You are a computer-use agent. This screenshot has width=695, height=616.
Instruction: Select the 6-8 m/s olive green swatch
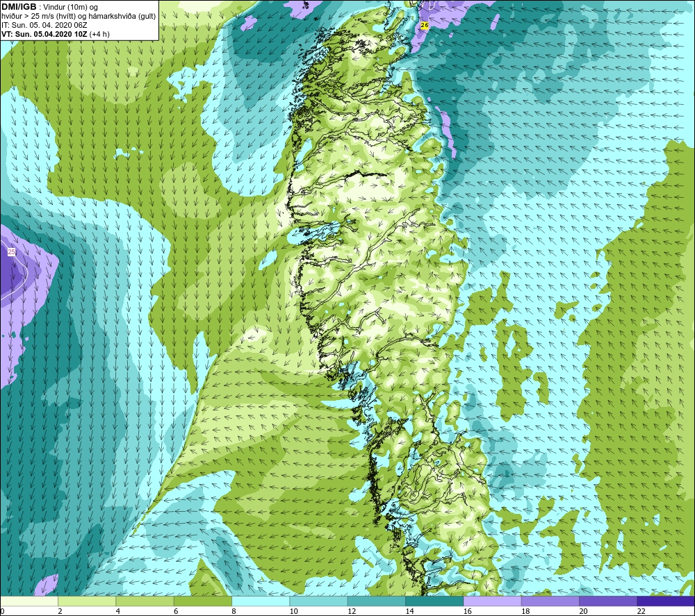click(x=203, y=601)
